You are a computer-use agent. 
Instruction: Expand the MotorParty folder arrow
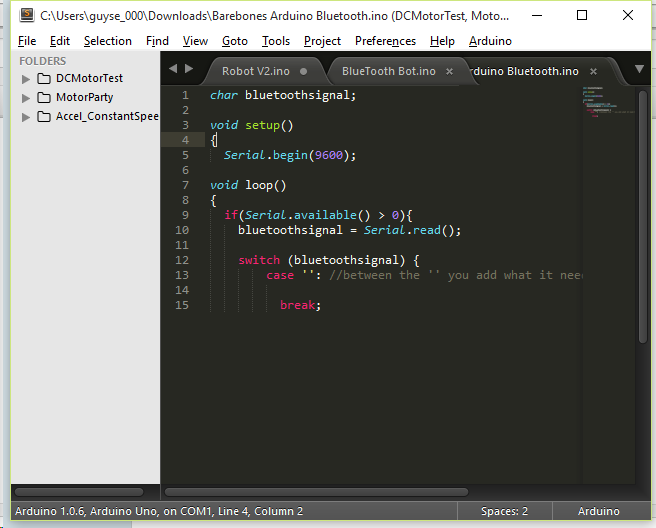26,98
